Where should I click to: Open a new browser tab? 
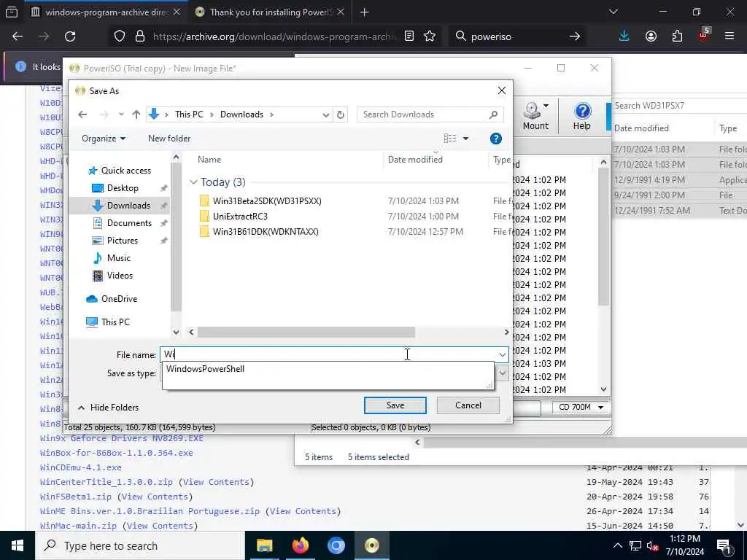pyautogui.click(x=365, y=12)
